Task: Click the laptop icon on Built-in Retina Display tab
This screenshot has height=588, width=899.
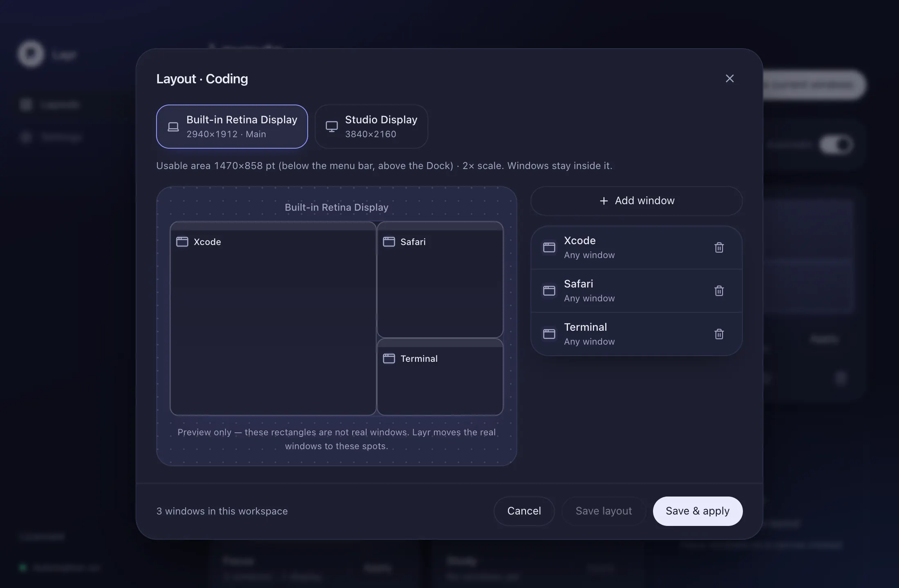Action: point(173,127)
